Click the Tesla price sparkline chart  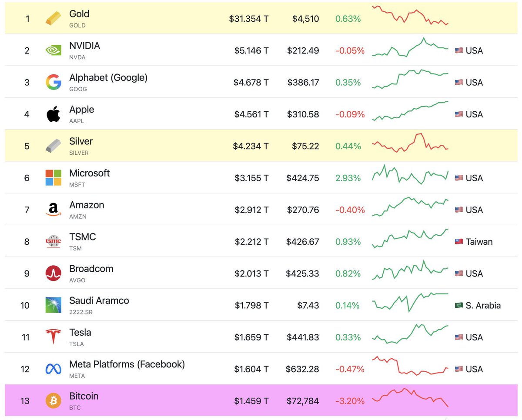410,334
